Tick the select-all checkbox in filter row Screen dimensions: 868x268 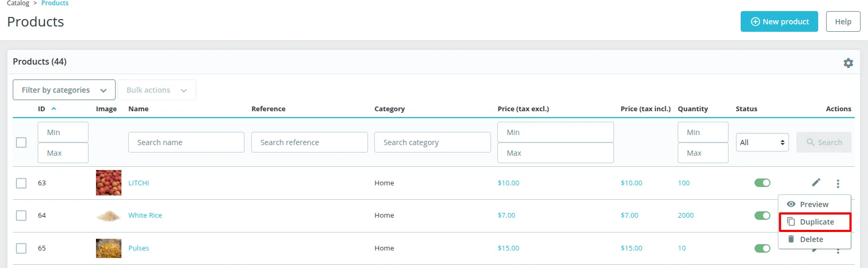coord(21,142)
